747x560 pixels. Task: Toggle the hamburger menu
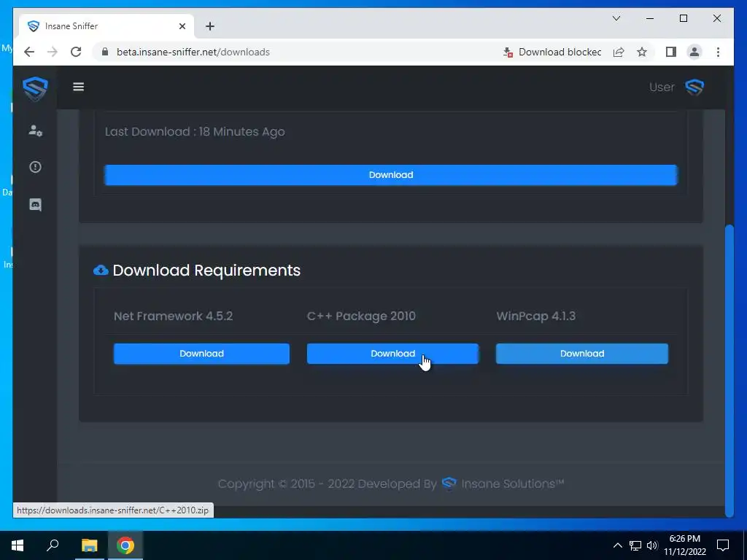click(x=79, y=87)
